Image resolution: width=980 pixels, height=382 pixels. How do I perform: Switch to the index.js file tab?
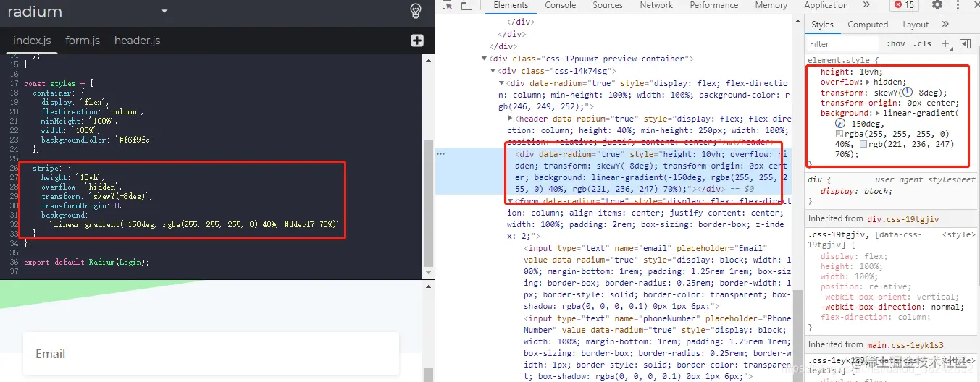pyautogui.click(x=32, y=41)
